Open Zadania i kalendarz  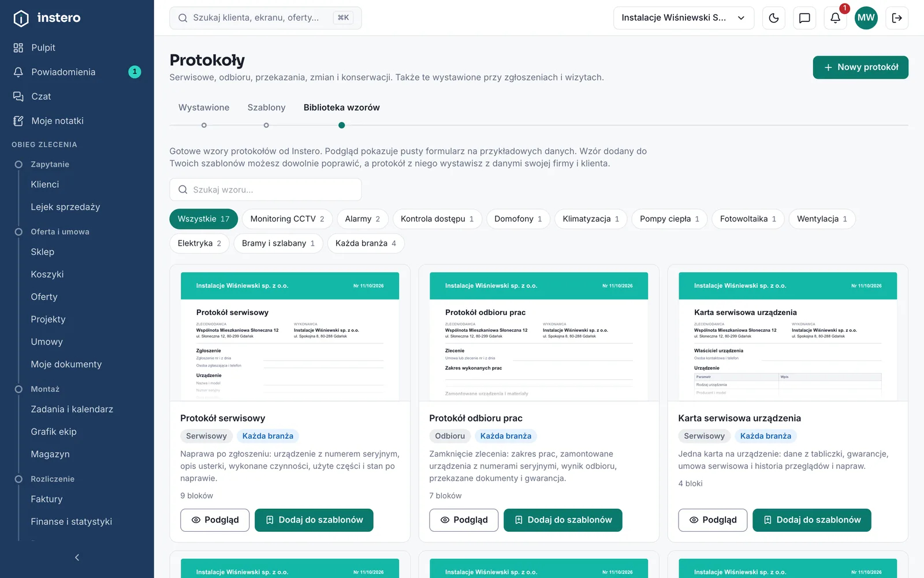point(72,409)
